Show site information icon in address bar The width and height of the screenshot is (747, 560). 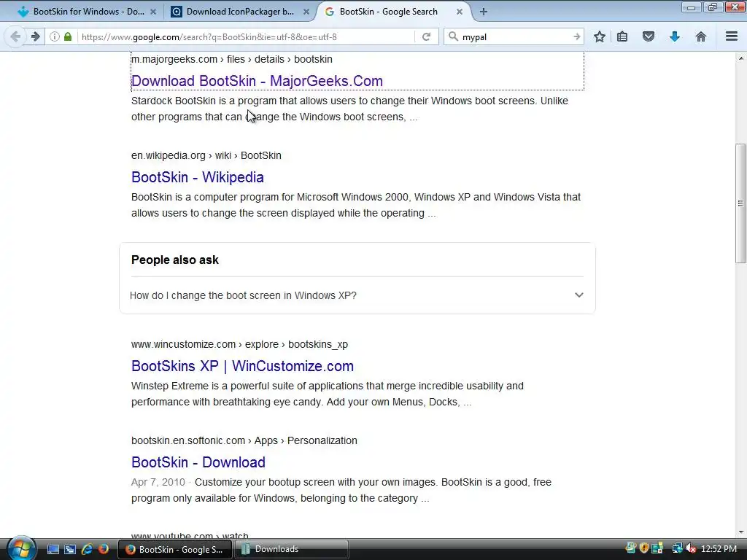(x=55, y=36)
